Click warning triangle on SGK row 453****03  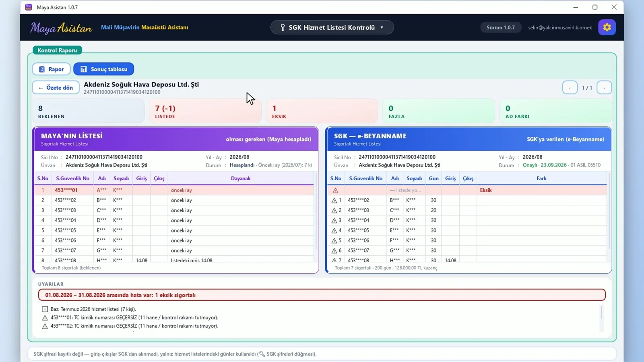tap(334, 210)
